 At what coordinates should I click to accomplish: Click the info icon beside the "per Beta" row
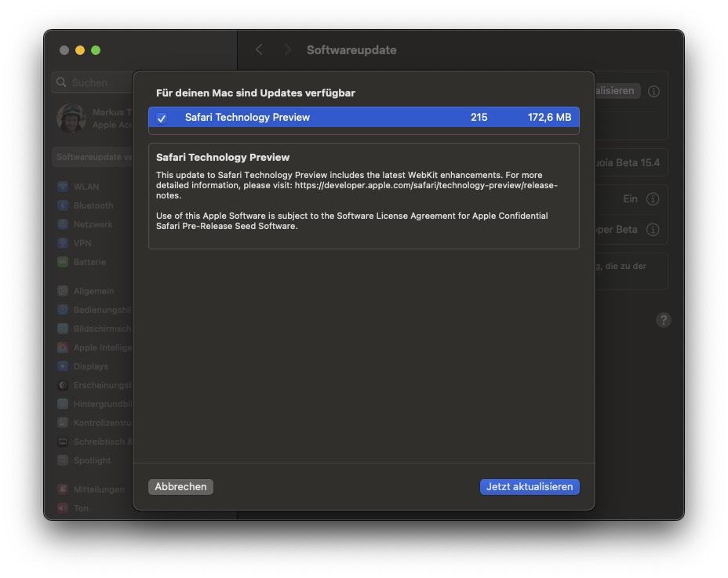653,229
